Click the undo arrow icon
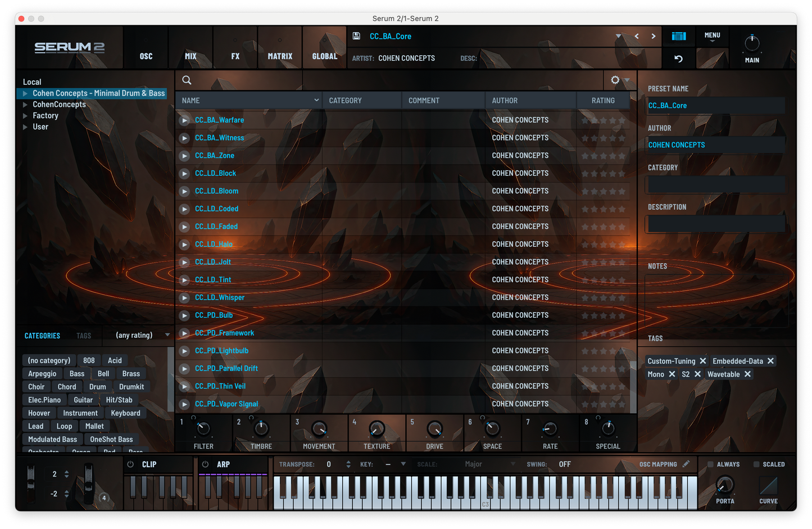This screenshot has width=812, height=529. click(678, 58)
